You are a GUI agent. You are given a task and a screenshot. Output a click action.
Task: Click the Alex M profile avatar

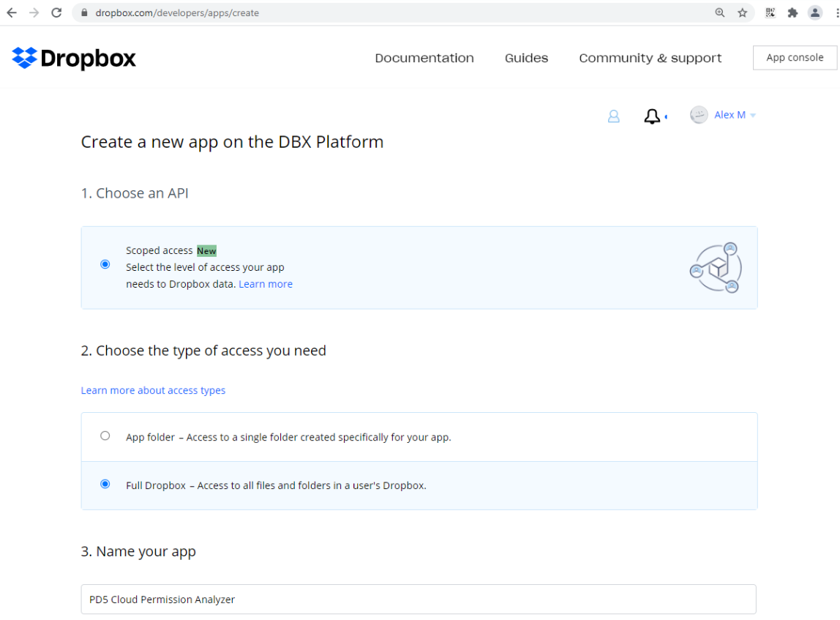click(x=698, y=114)
